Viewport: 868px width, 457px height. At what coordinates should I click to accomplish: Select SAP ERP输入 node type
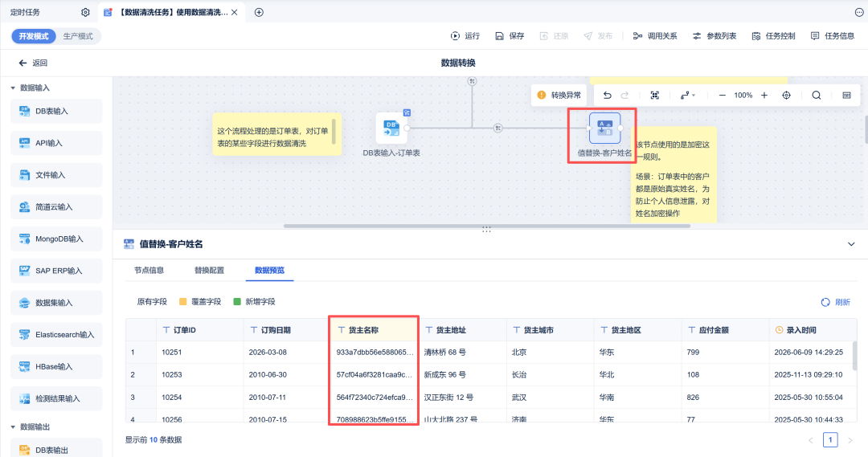(x=56, y=271)
